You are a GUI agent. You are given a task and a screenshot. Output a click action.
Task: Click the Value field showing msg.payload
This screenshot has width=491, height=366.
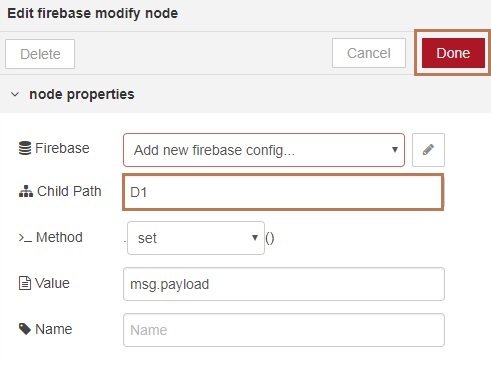coord(284,284)
